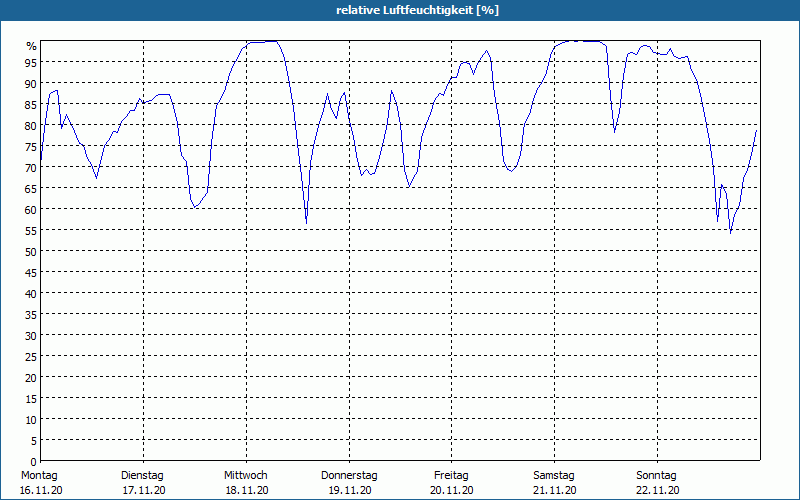This screenshot has width=800, height=500.
Task: Click the '15' y-axis value
Action: (x=31, y=399)
